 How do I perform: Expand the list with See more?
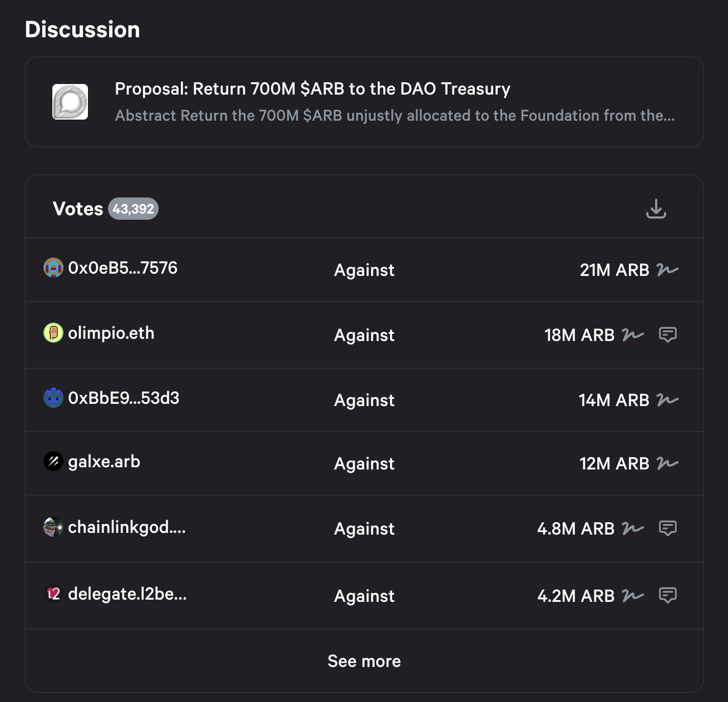364,661
